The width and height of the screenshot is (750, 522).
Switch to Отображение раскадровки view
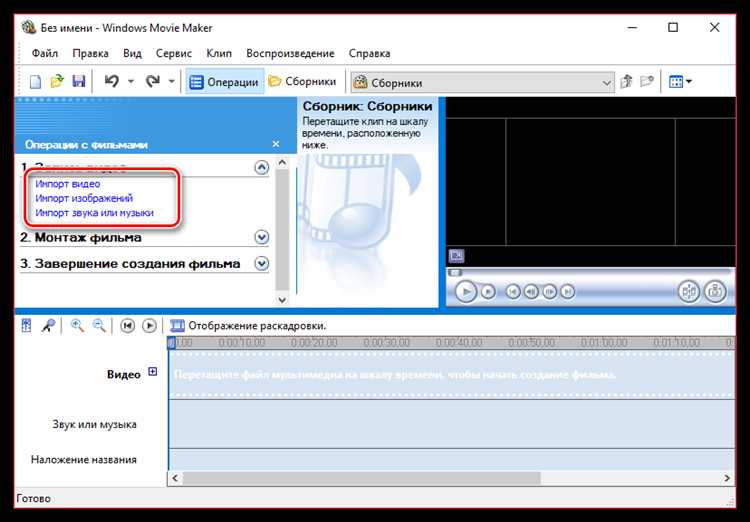point(248,326)
